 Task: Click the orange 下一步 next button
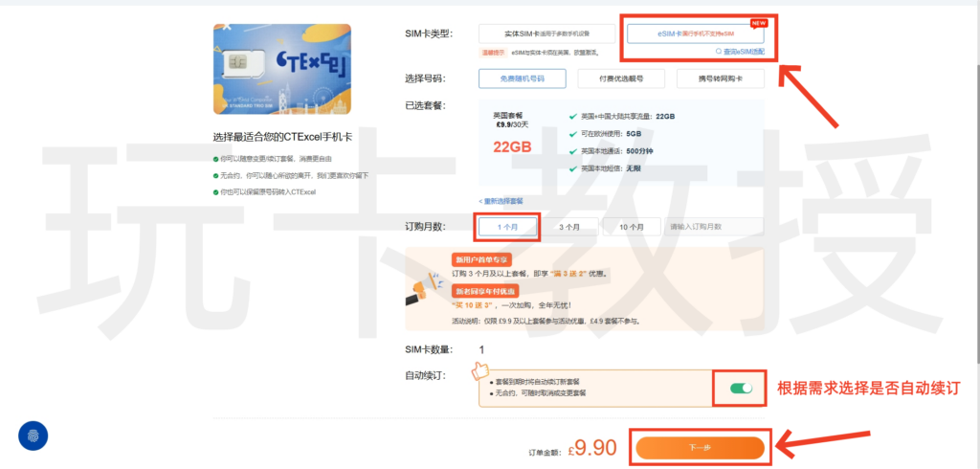pos(699,448)
